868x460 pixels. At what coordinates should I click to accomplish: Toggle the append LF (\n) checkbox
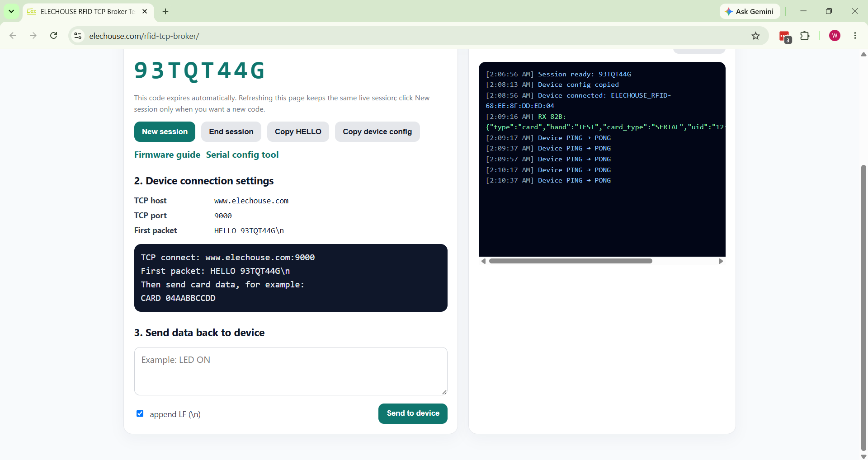(140, 413)
